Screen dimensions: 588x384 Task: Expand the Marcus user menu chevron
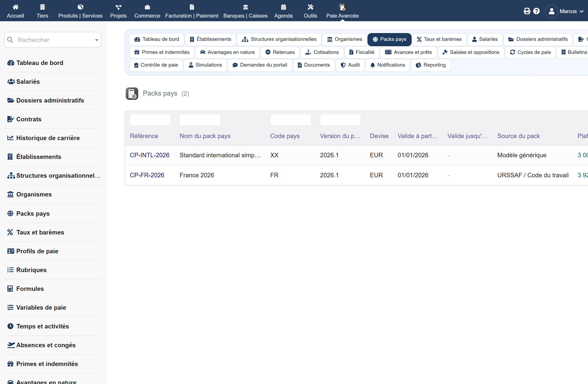[582, 11]
